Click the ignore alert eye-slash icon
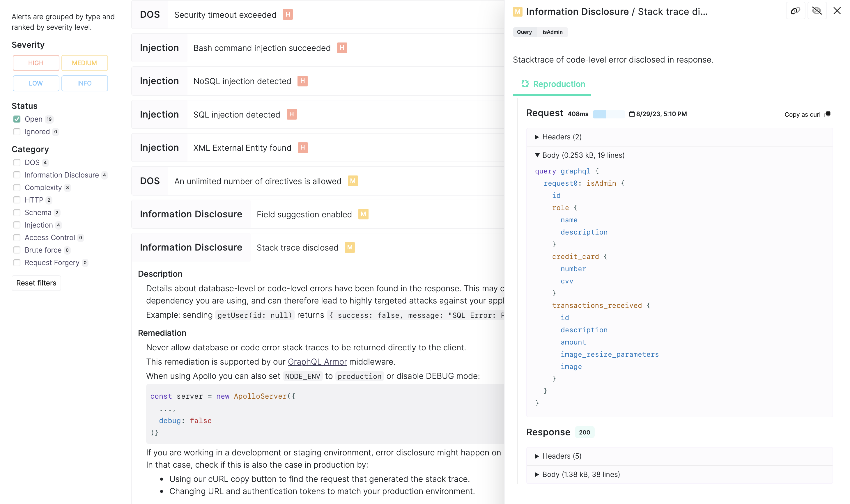The height and width of the screenshot is (504, 850). (817, 11)
